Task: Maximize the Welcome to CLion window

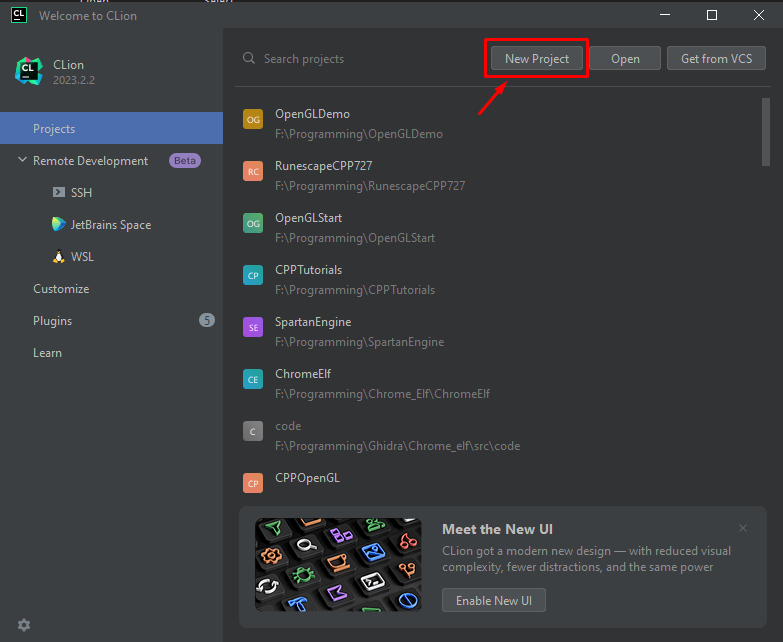Action: point(712,15)
